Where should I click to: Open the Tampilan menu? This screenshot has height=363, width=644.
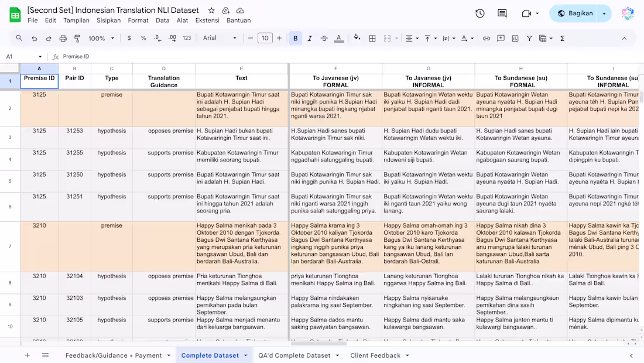coord(76,20)
